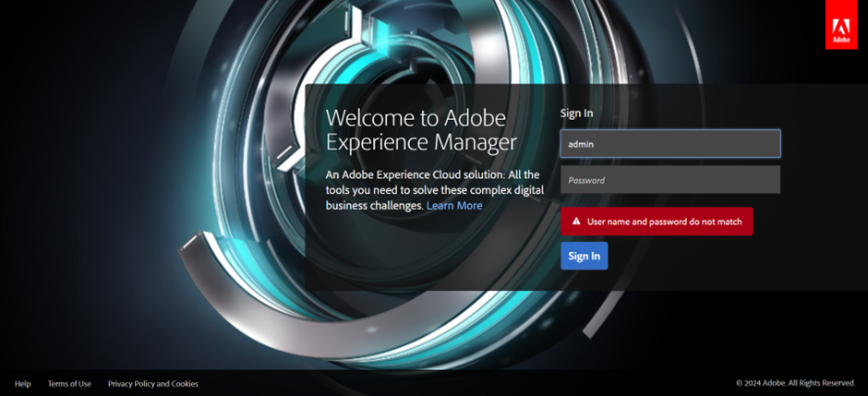Open the Help footer link
This screenshot has width=868, height=396.
[23, 384]
